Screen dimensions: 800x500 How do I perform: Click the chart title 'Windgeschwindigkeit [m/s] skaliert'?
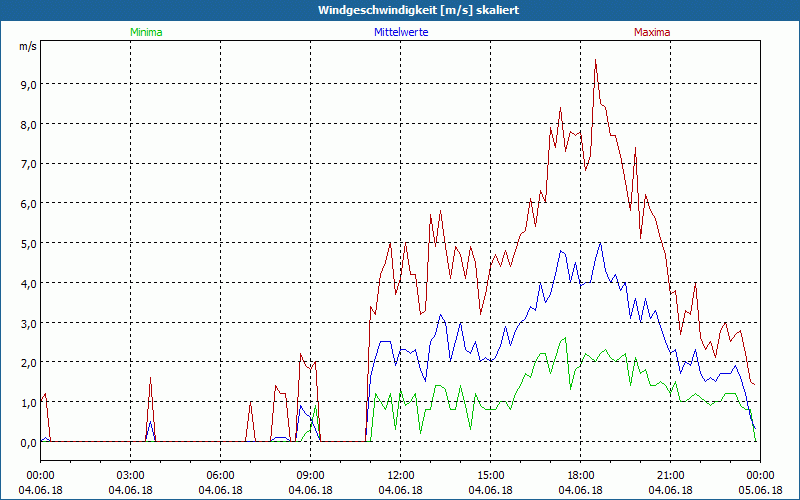[x=418, y=10]
